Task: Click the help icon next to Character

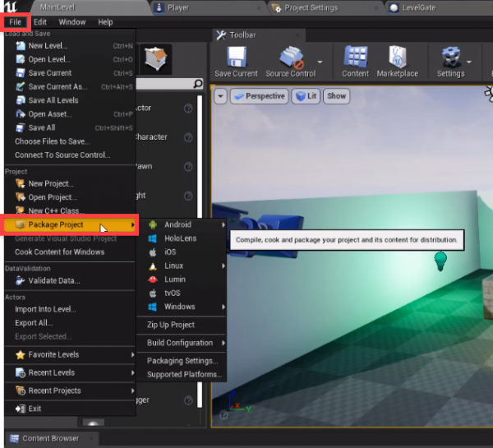Action: 188,137
